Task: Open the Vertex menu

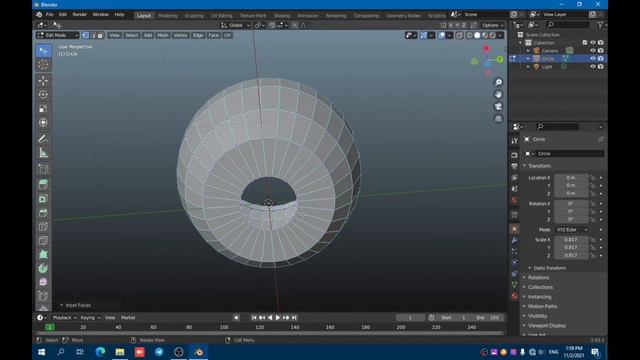Action: pos(180,36)
